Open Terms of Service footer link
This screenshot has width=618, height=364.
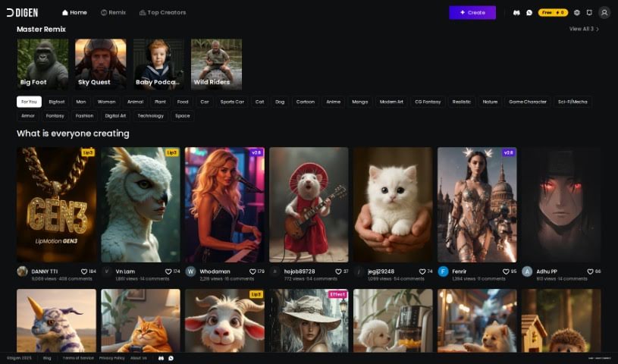point(78,358)
